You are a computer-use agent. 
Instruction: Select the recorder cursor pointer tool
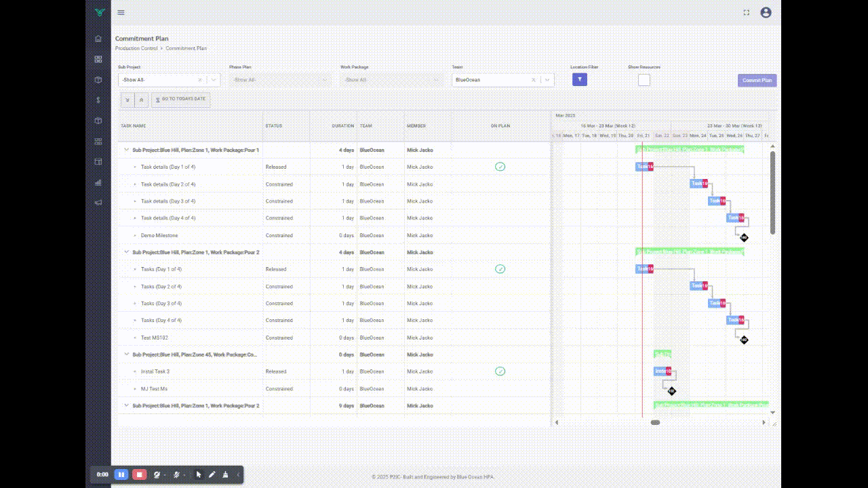[199, 474]
